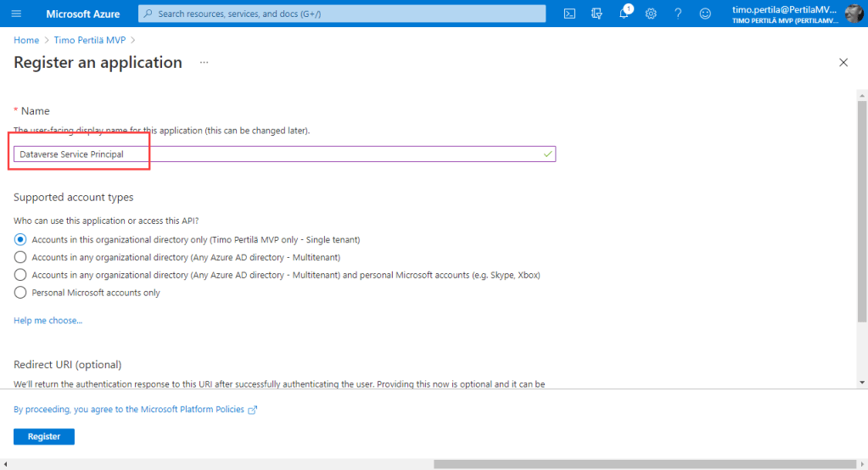Go to Home breadcrumb
Viewport: 868px width, 470px height.
click(26, 40)
